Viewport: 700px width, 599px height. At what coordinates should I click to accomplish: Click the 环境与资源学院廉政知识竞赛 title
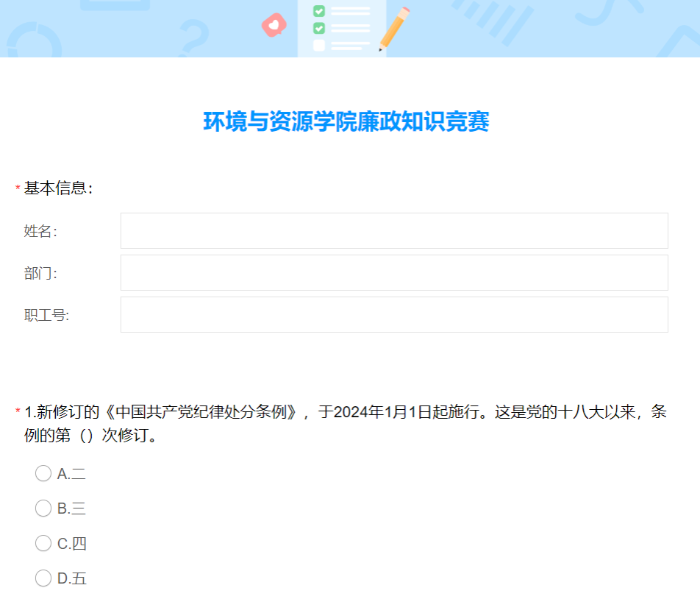click(346, 122)
